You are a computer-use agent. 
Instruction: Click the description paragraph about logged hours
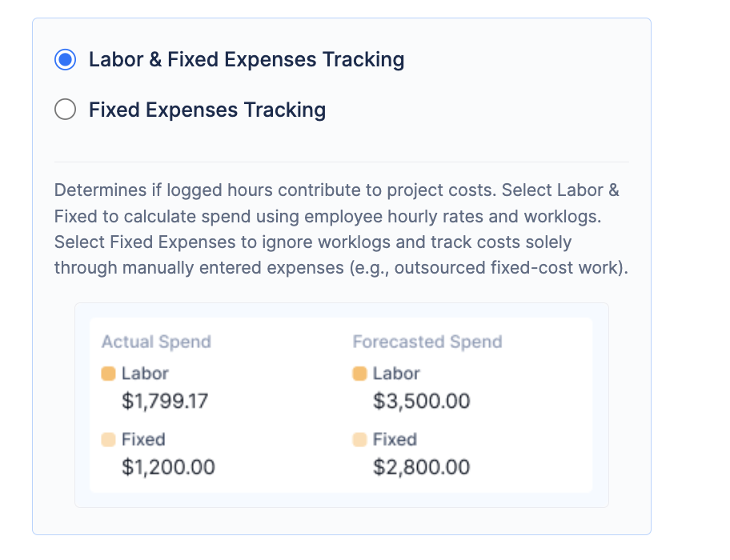(x=341, y=229)
